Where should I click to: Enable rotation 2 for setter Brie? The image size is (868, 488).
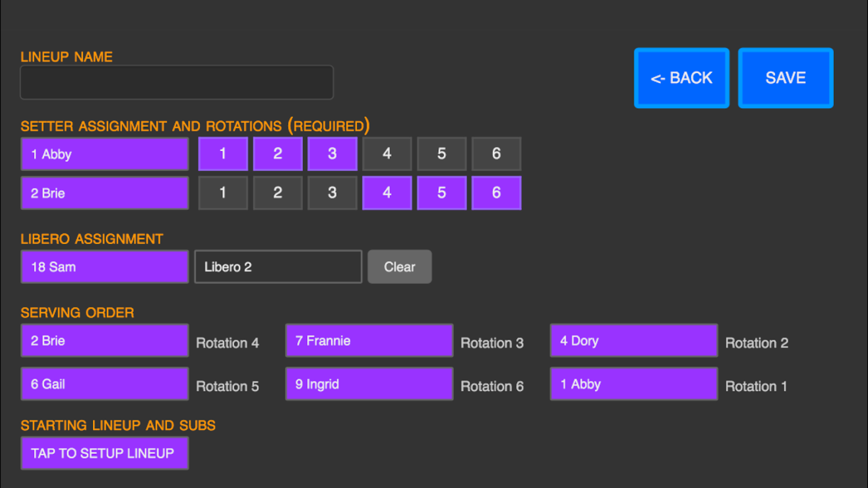pyautogui.click(x=278, y=193)
